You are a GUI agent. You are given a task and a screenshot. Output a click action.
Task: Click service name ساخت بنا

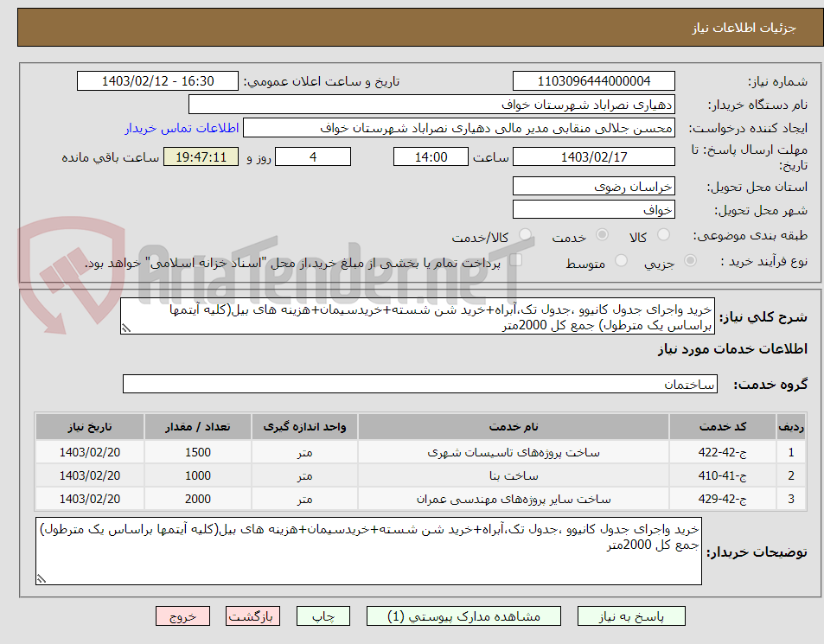click(514, 476)
